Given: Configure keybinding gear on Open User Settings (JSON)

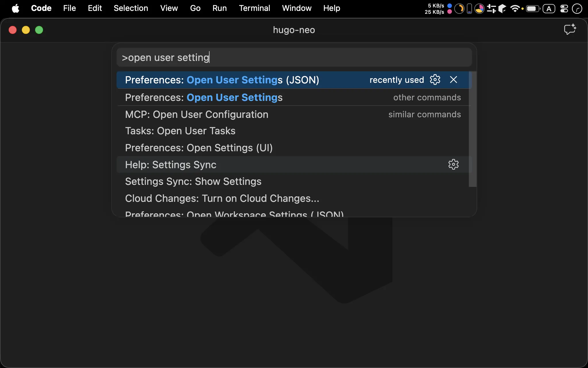Looking at the screenshot, I should coord(435,80).
